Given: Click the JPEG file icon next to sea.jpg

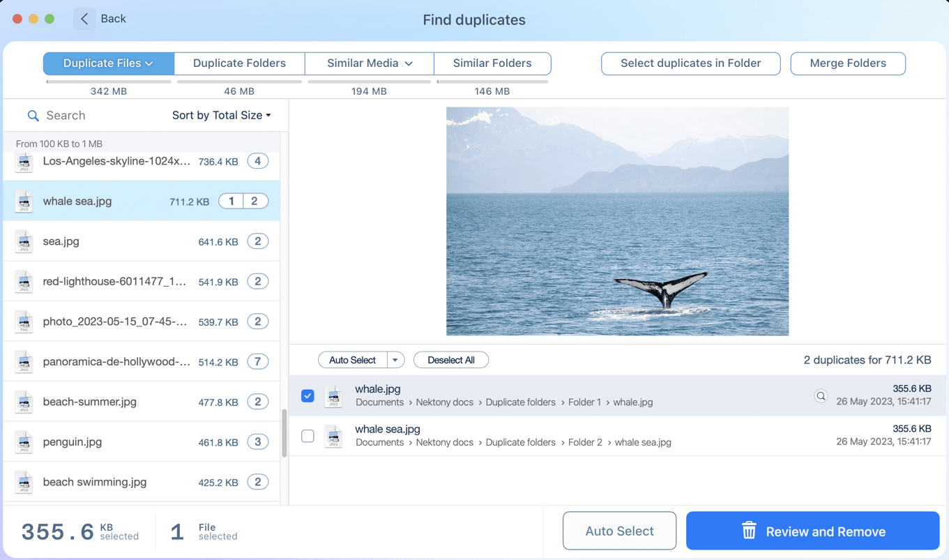Looking at the screenshot, I should 24,242.
